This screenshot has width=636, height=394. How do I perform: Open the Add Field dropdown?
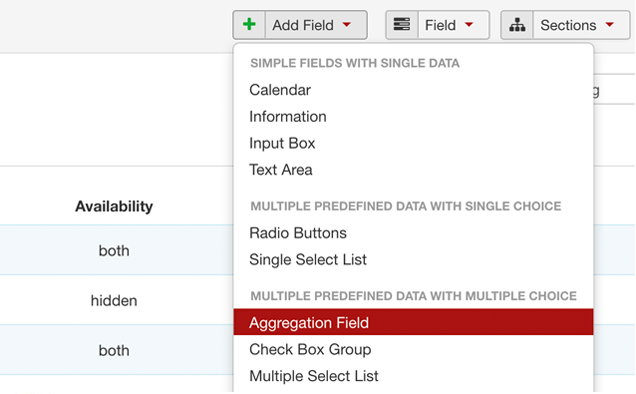(x=316, y=25)
